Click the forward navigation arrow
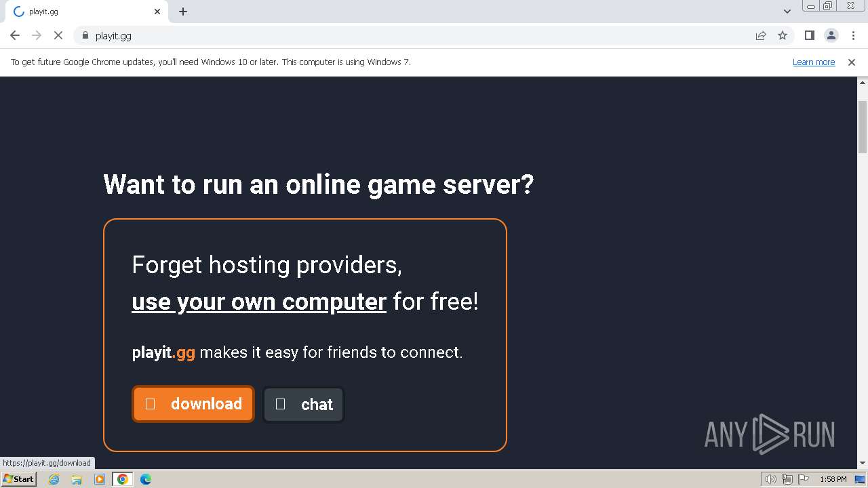Image resolution: width=868 pixels, height=488 pixels. [37, 35]
